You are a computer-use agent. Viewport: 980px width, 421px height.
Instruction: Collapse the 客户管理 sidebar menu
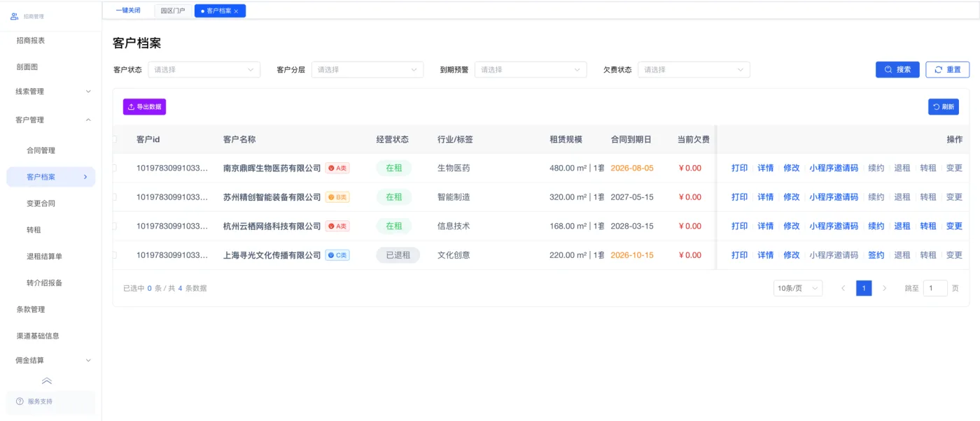pyautogui.click(x=52, y=120)
